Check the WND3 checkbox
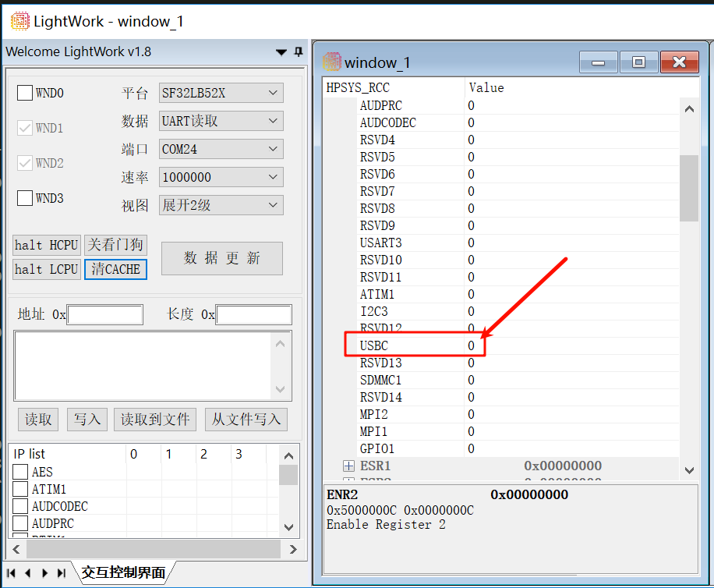 click(25, 198)
